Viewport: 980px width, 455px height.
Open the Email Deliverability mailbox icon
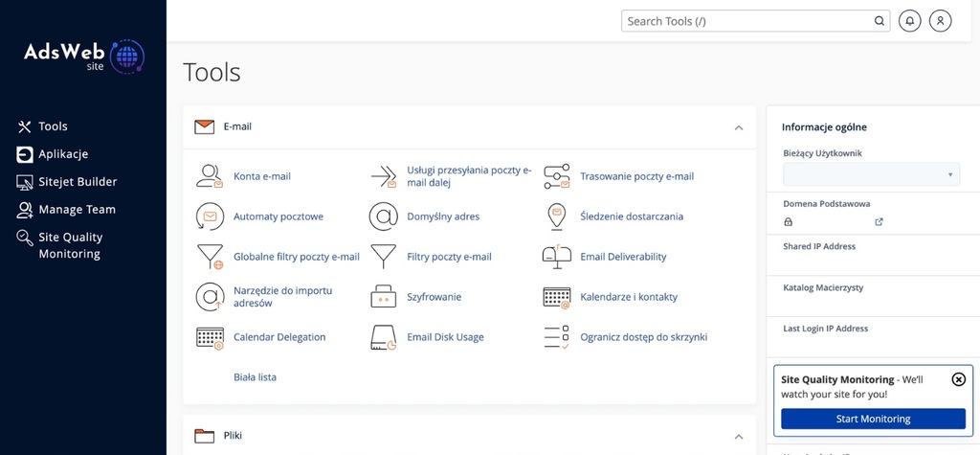(x=556, y=257)
